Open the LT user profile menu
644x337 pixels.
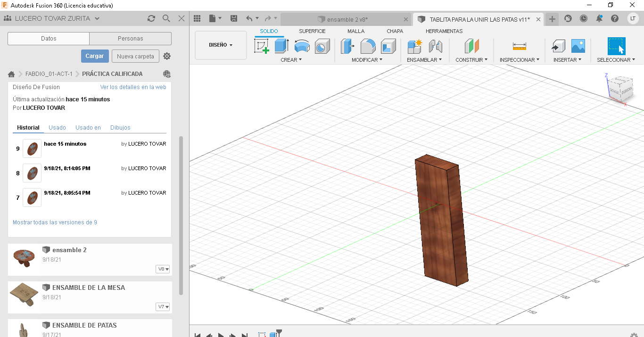[x=633, y=18]
